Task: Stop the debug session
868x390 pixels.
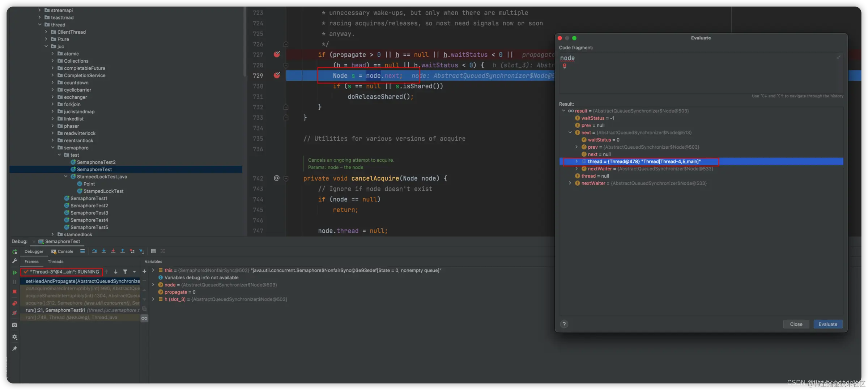Action: 14,292
